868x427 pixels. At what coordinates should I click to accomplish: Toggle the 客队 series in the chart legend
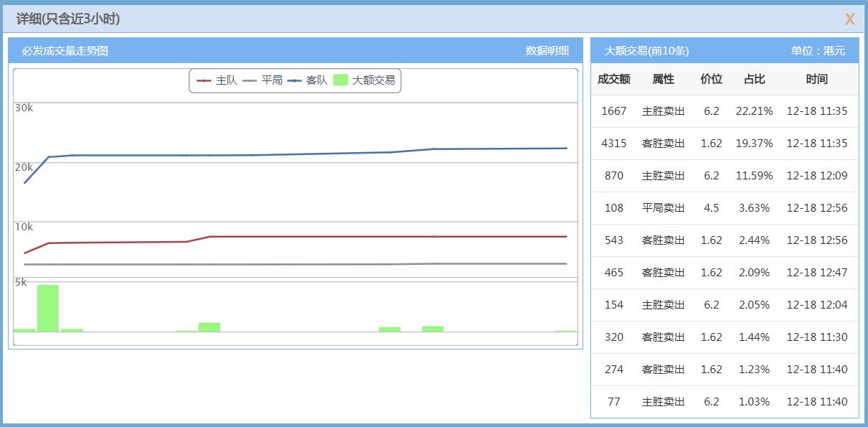pos(308,80)
